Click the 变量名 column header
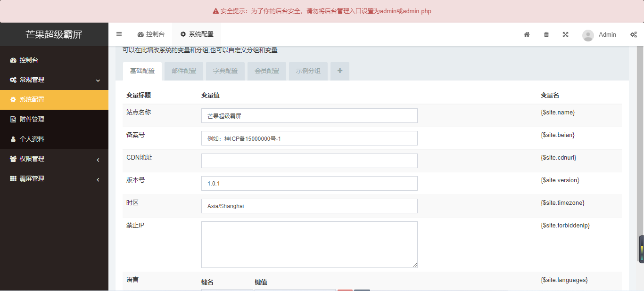Image resolution: width=644 pixels, height=291 pixels. [550, 95]
